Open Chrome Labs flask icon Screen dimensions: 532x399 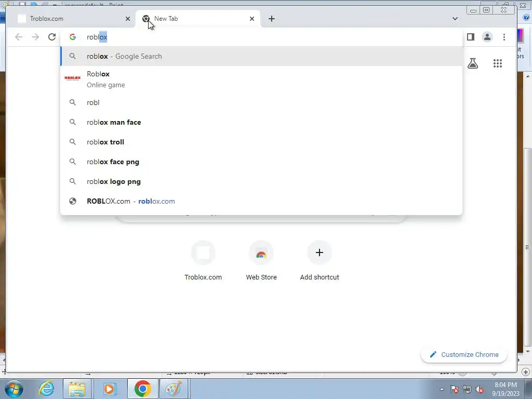coord(473,63)
